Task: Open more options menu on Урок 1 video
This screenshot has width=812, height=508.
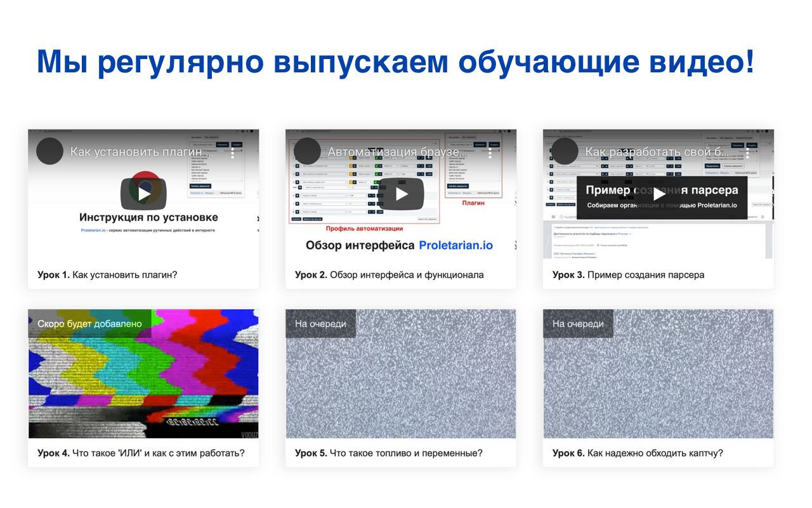Action: tap(233, 152)
